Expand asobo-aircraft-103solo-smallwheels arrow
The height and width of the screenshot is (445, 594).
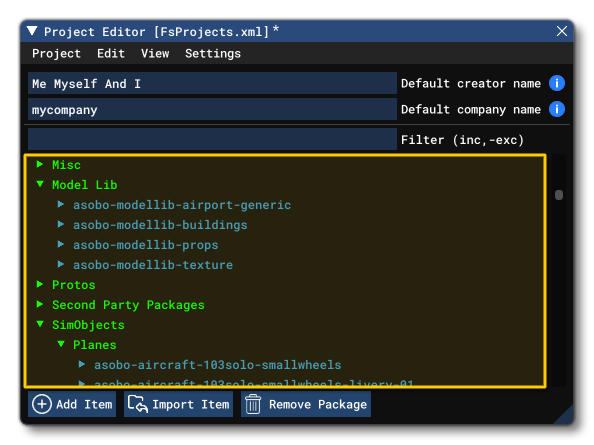click(x=82, y=364)
